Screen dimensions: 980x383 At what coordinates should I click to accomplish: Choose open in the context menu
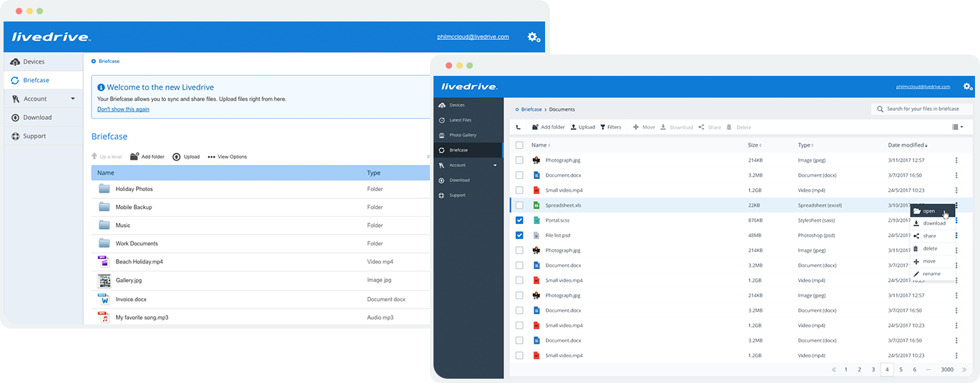coord(933,211)
